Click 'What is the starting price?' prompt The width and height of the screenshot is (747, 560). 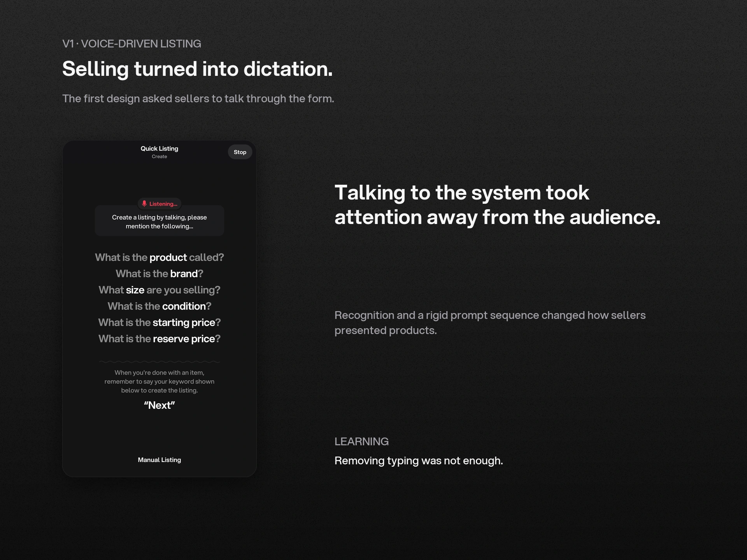159,323
